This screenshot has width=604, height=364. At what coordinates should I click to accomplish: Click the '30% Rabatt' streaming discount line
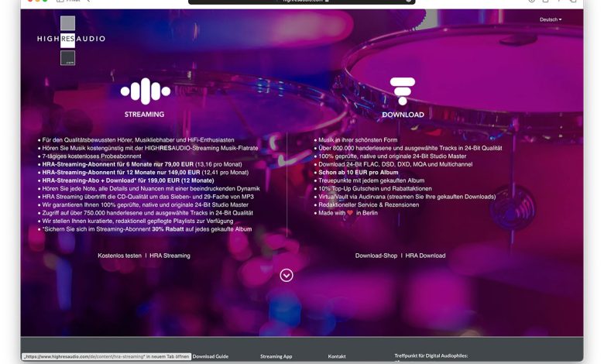tap(147, 228)
